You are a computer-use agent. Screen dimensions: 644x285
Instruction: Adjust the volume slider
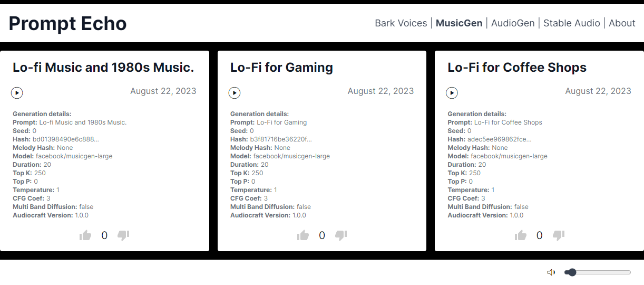597,272
